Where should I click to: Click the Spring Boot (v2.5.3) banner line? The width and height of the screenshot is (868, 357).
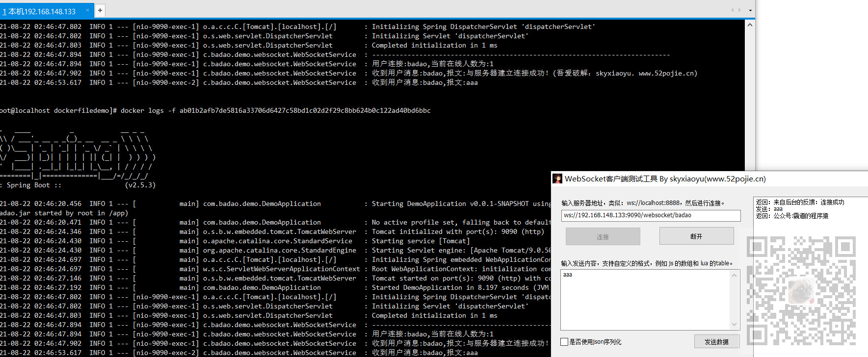point(78,185)
